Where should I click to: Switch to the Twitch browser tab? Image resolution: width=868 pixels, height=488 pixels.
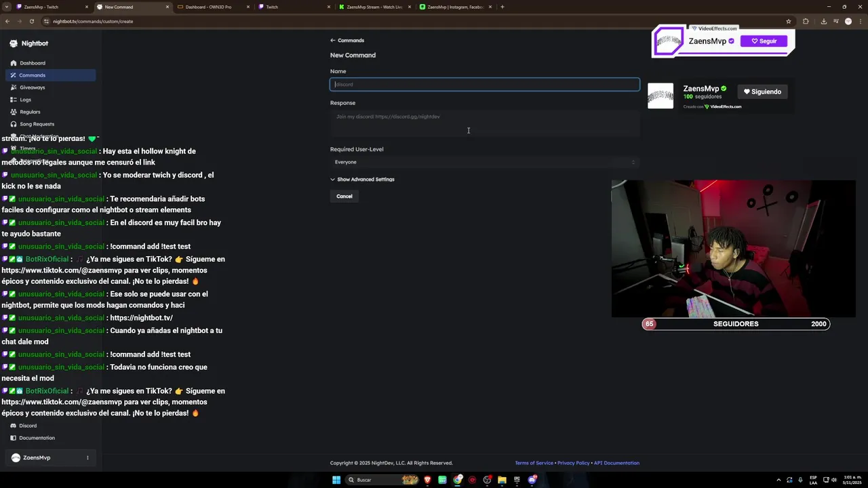294,7
